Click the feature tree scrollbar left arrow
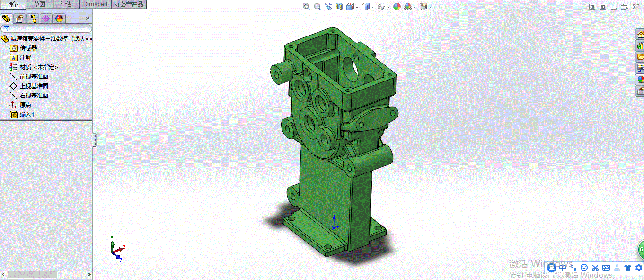Viewport: 644px width, 280px height. (4, 275)
